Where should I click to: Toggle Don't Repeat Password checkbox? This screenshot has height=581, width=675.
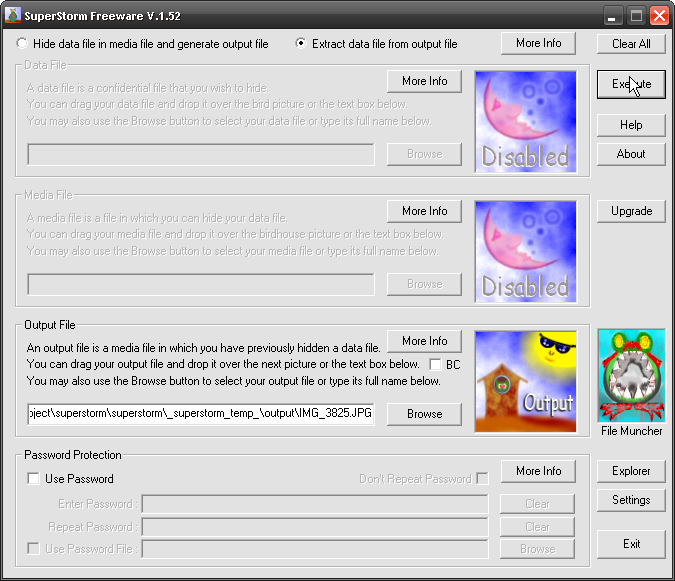pos(483,479)
